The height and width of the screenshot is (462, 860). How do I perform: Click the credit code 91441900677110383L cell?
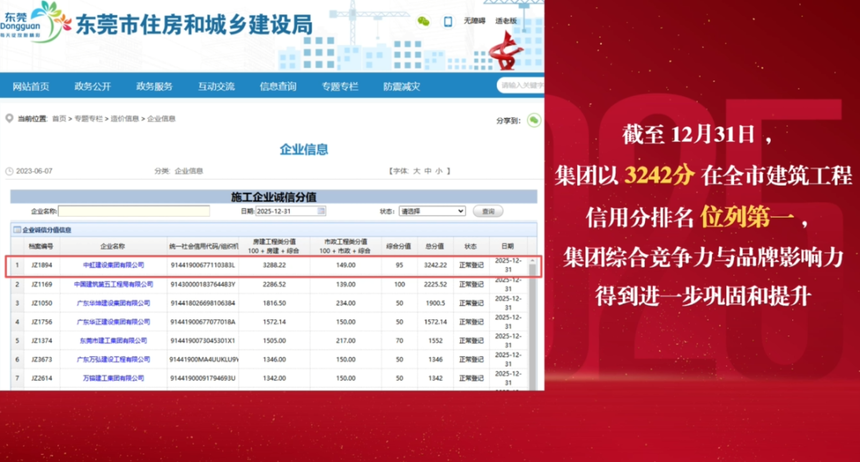203,265
